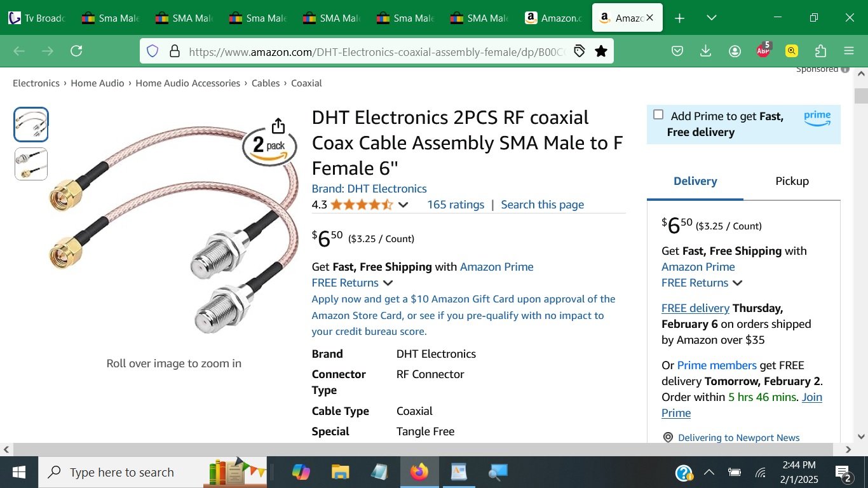Expand the 4.3 star rating breakdown
868x488 pixels.
coord(403,205)
